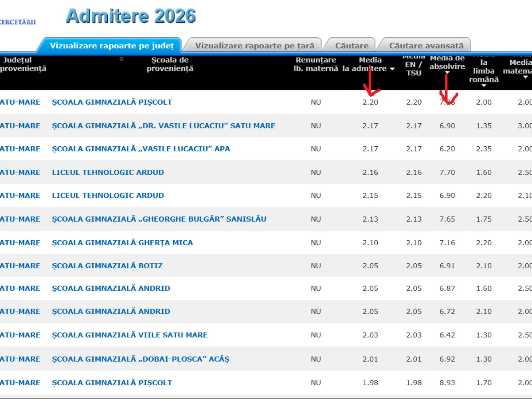
Task: Click the small circle icon in table header
Action: click(121, 59)
